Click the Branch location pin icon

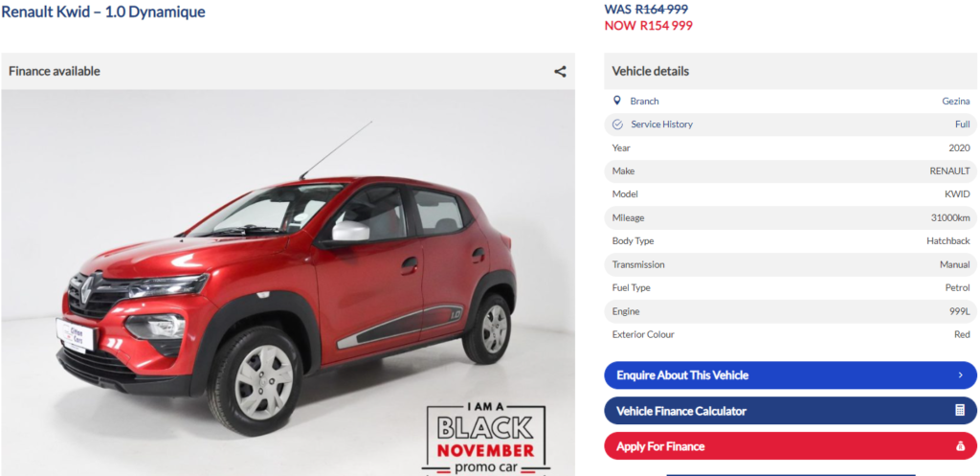point(617,101)
